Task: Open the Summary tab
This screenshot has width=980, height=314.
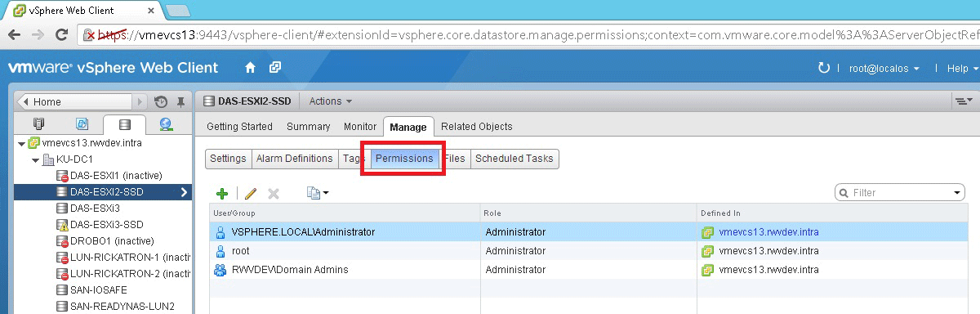Action: [309, 127]
